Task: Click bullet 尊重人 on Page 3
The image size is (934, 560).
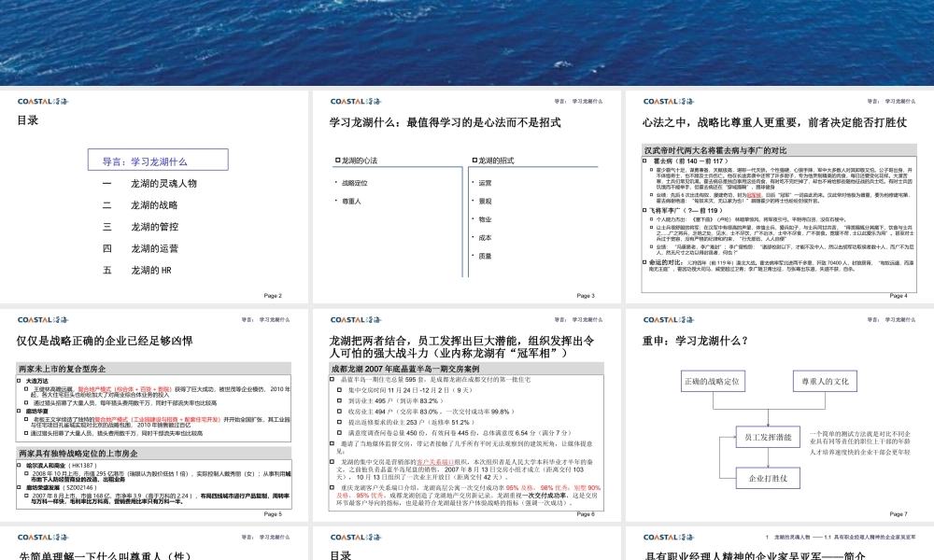Action: [x=351, y=202]
